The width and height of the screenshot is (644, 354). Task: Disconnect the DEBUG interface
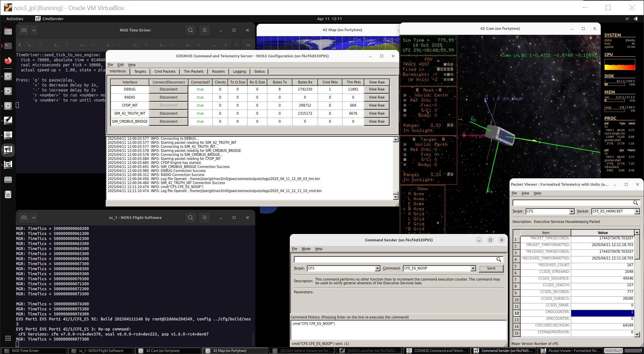click(169, 90)
